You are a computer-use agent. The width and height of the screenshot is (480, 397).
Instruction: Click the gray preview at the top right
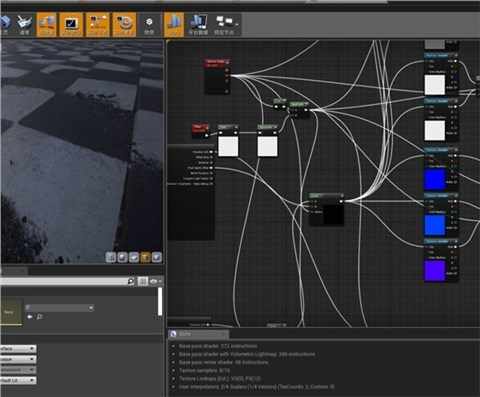click(x=435, y=44)
